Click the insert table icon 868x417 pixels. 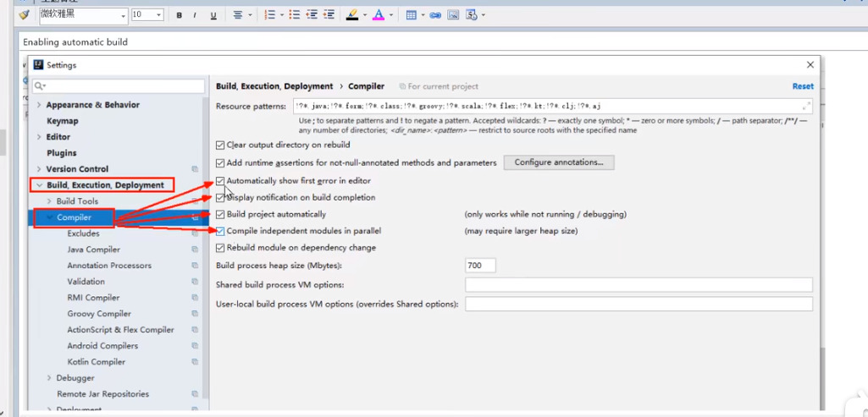click(x=412, y=15)
